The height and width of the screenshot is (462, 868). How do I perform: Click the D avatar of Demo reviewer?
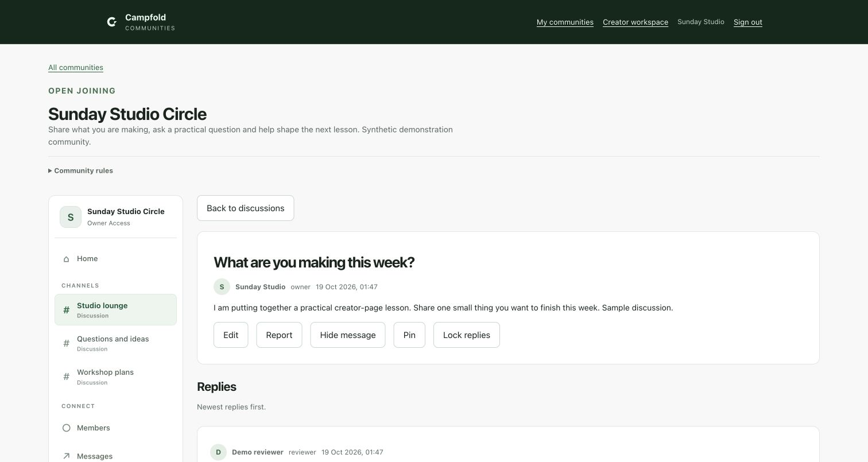[x=218, y=452]
